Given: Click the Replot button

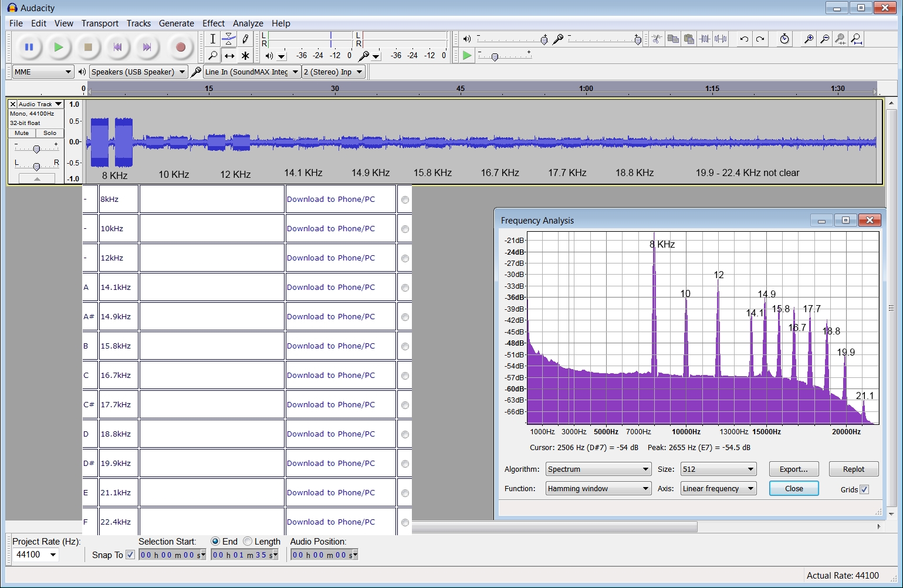Looking at the screenshot, I should [x=853, y=469].
